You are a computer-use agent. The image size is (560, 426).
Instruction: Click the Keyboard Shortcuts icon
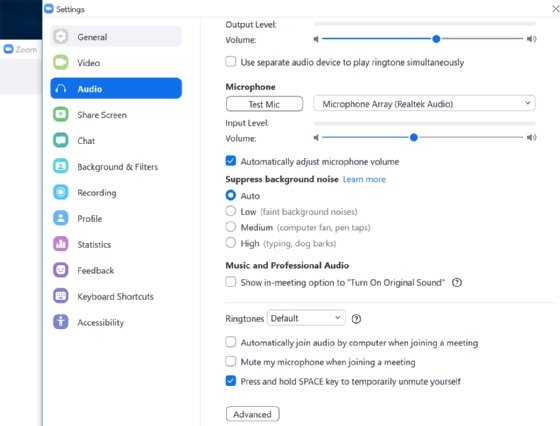coord(61,296)
